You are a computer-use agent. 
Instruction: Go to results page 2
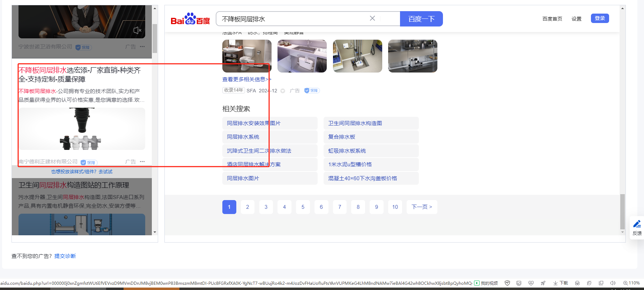tap(247, 207)
